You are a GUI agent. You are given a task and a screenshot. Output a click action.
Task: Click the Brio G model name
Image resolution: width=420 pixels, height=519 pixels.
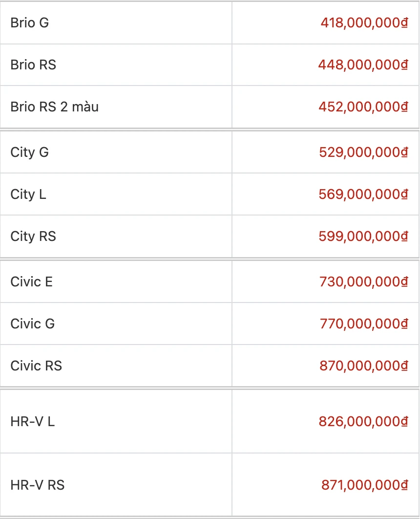coord(30,23)
